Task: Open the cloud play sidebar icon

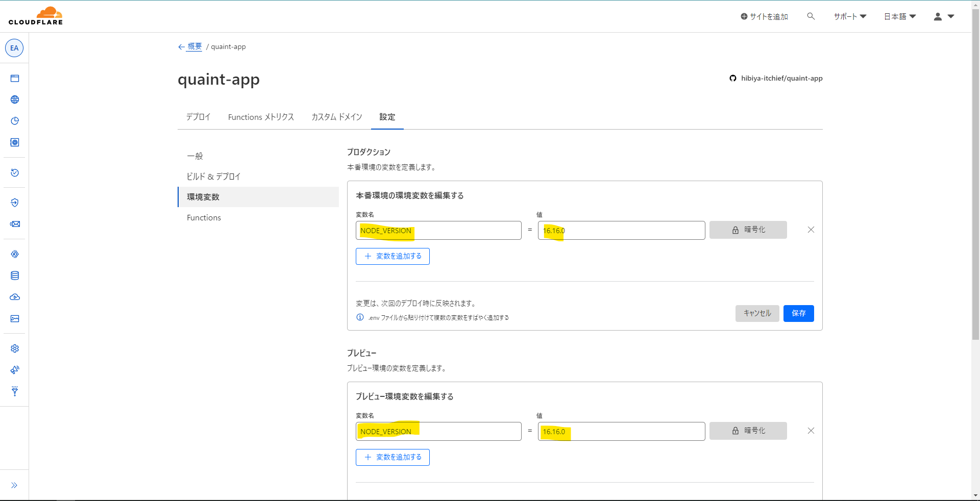Action: pyautogui.click(x=15, y=297)
